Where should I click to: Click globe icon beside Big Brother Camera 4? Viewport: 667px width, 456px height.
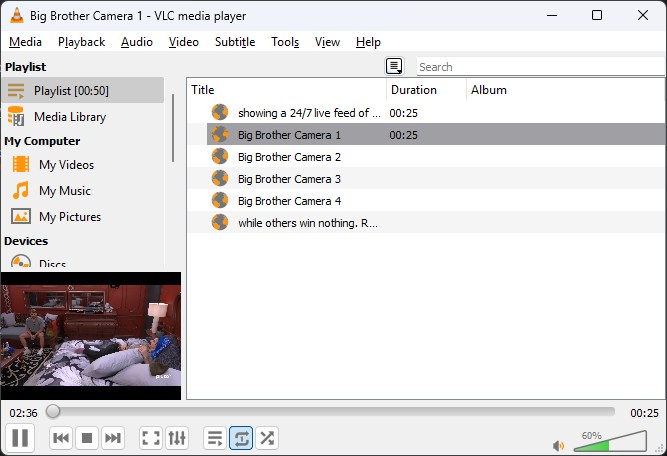coord(220,201)
